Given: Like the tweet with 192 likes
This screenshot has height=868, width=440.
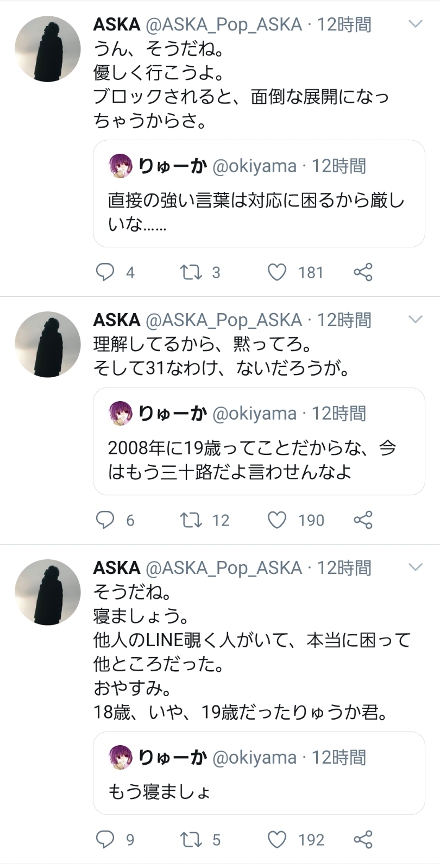Looking at the screenshot, I should 277,839.
